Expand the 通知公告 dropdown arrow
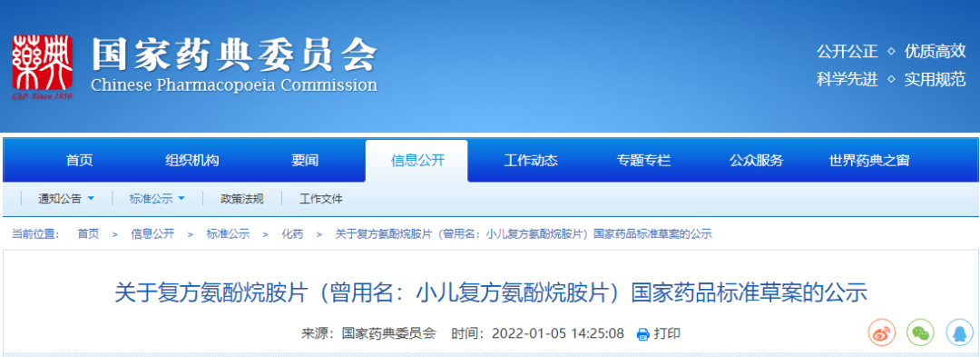 click(x=91, y=198)
